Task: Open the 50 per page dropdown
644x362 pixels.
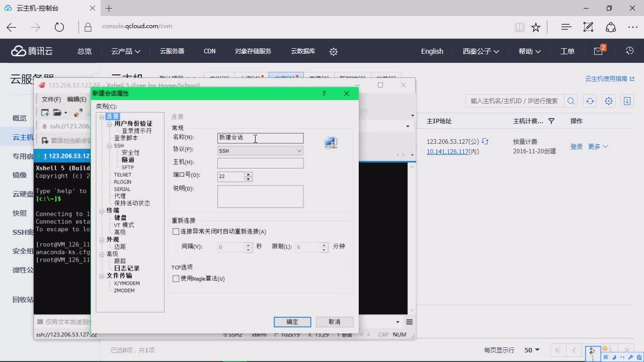Action: 532,350
